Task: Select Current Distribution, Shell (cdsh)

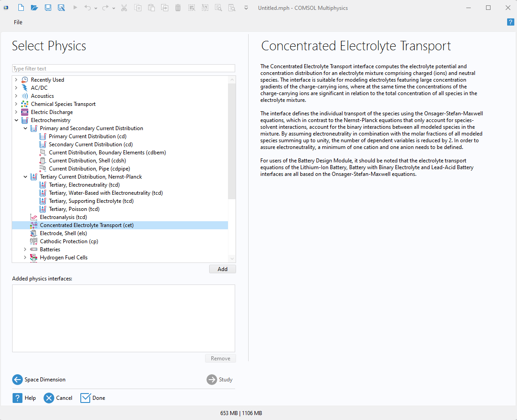Action: click(88, 161)
